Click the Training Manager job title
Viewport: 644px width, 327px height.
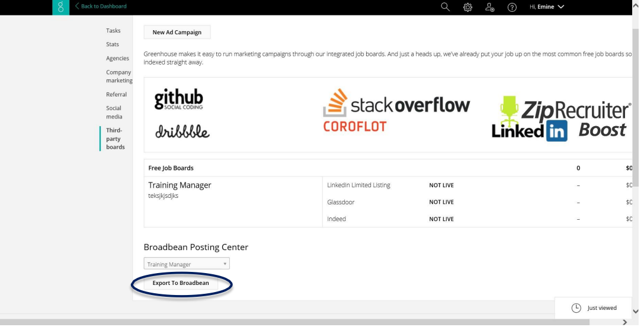pyautogui.click(x=180, y=185)
